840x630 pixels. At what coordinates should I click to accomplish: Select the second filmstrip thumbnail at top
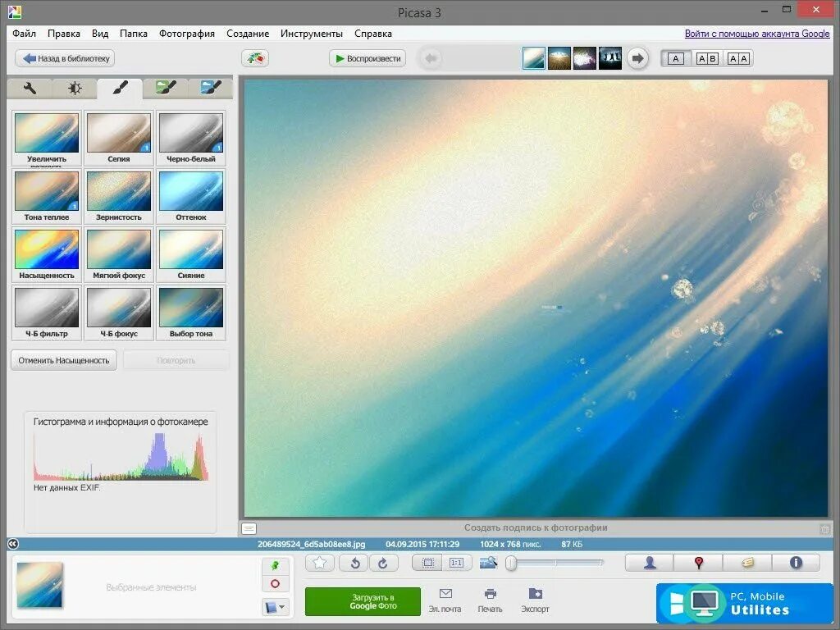click(x=559, y=58)
